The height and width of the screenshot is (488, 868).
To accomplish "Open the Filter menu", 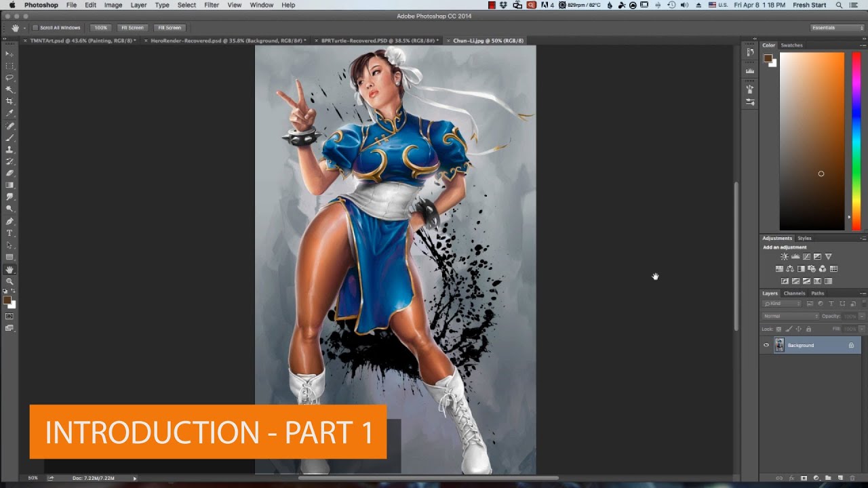I will (x=212, y=5).
